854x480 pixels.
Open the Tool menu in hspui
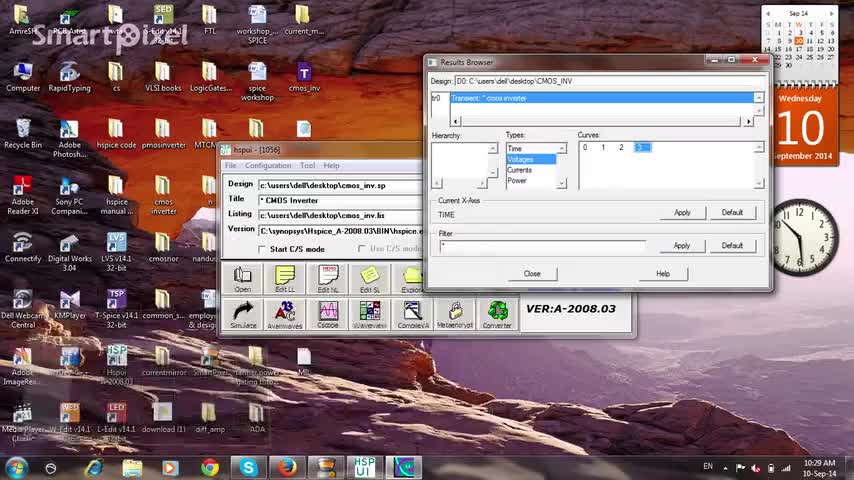307,165
